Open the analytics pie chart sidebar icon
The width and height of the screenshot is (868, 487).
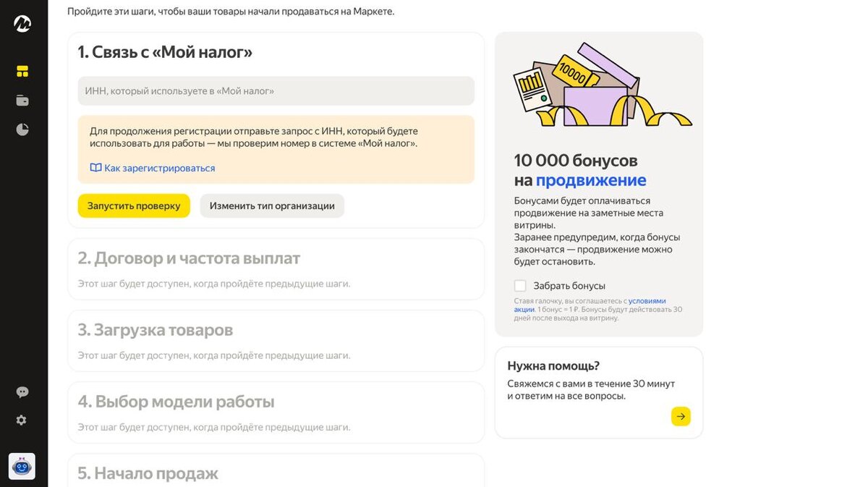(x=22, y=129)
